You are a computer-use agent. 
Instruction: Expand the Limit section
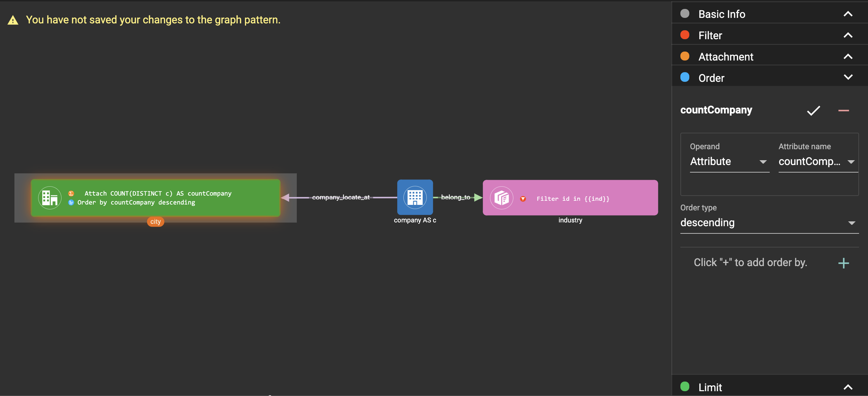click(848, 387)
